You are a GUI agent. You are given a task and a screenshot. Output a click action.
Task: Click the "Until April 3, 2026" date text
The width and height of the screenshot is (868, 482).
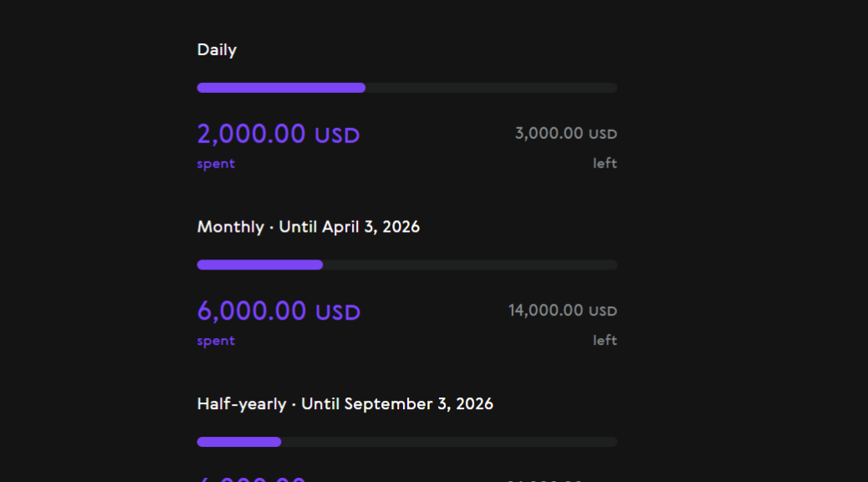(349, 227)
